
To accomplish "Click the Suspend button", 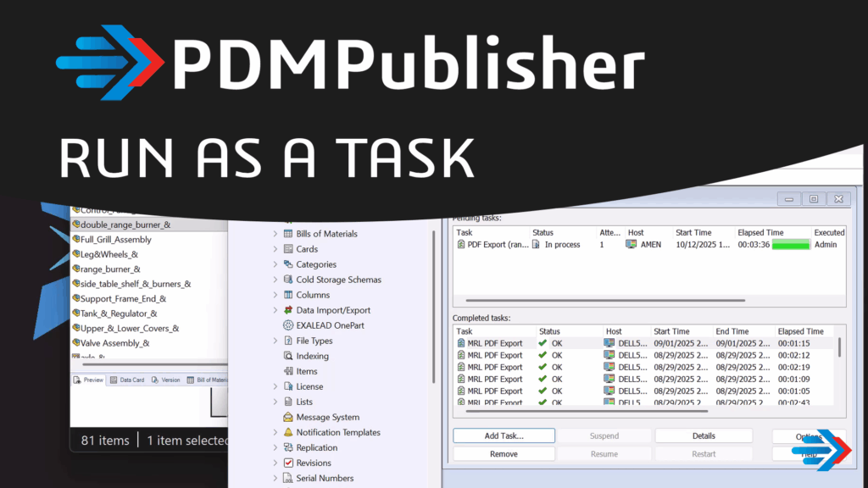I will 604,436.
